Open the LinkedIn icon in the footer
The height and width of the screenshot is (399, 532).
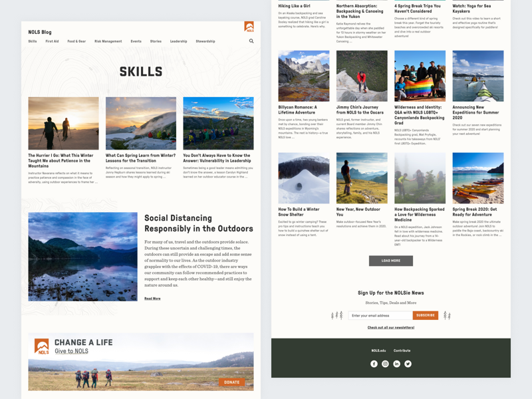(396, 364)
